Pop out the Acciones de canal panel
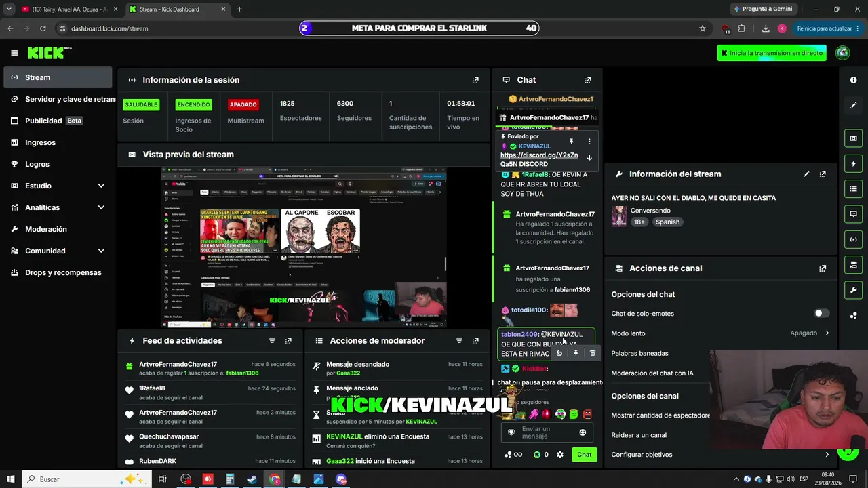Image resolution: width=868 pixels, height=488 pixels. [x=823, y=268]
